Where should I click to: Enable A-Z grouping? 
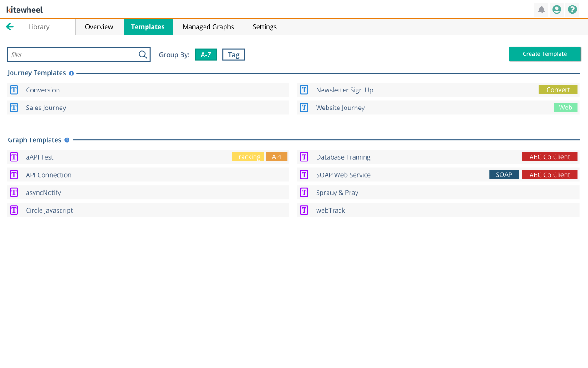pos(206,54)
